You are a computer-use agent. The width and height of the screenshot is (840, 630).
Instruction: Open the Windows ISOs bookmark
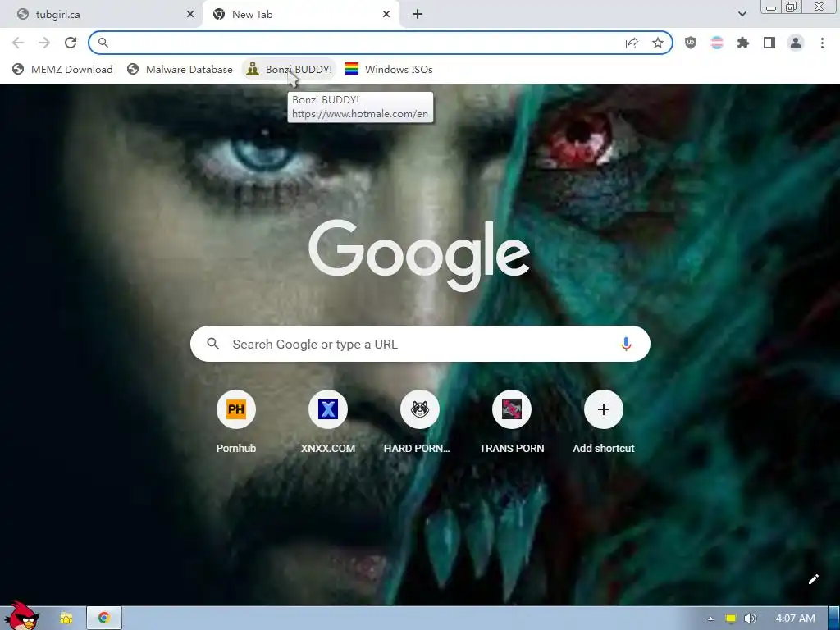(389, 69)
